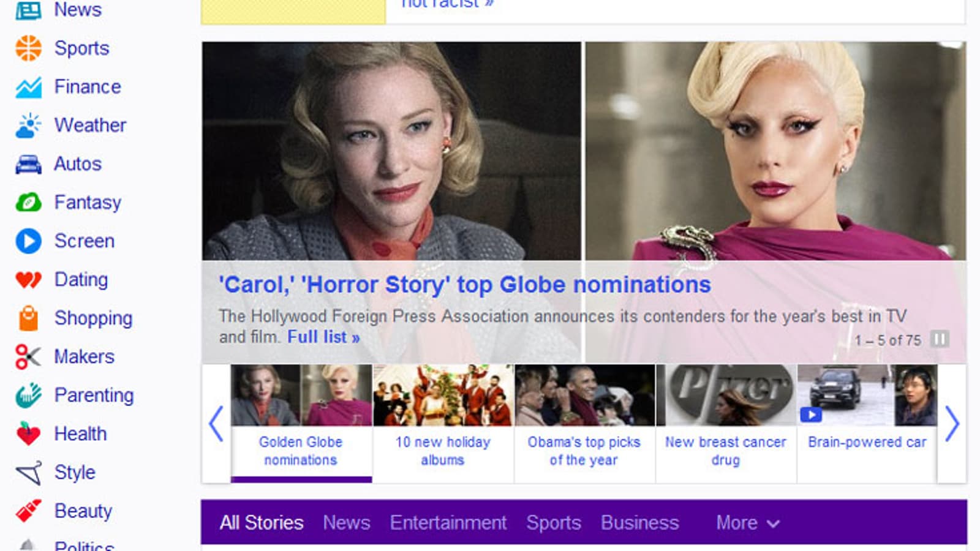
Task: Play the Brain-powered car video icon
Action: 811,415
